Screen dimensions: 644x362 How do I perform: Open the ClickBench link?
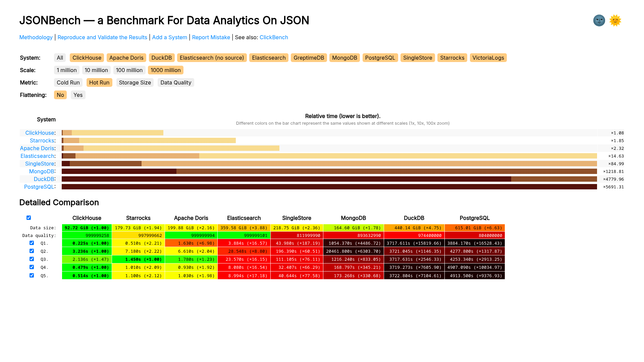(x=274, y=37)
